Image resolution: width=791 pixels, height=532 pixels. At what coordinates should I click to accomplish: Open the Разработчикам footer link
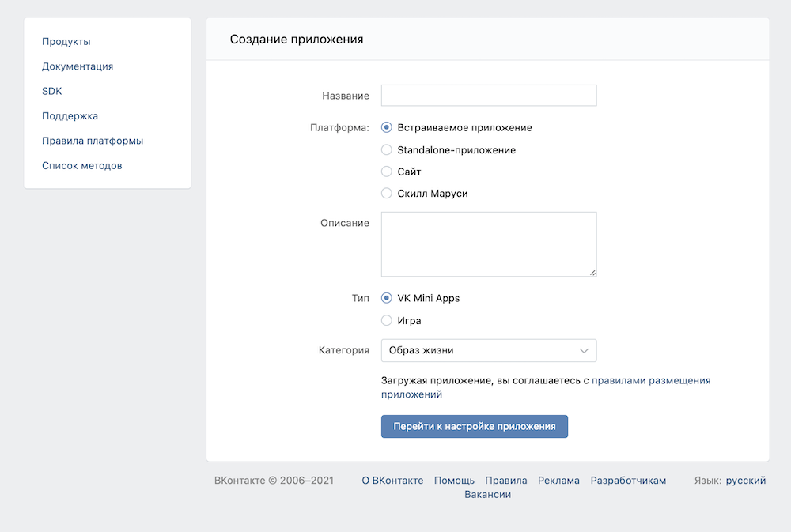pyautogui.click(x=628, y=481)
